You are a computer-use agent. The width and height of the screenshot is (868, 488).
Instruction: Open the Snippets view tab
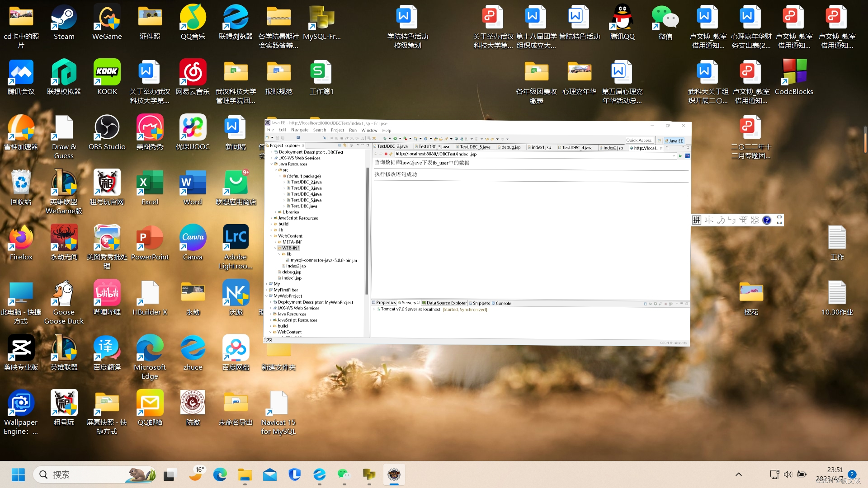pyautogui.click(x=479, y=303)
